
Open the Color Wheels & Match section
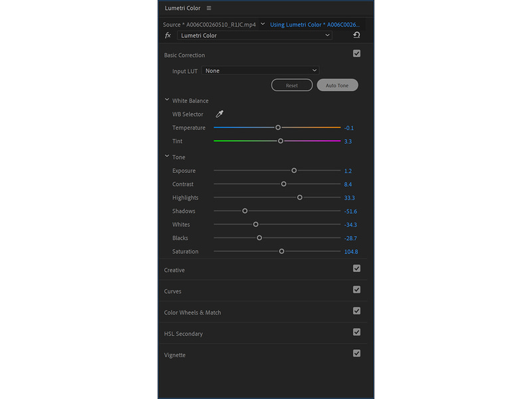click(x=192, y=313)
